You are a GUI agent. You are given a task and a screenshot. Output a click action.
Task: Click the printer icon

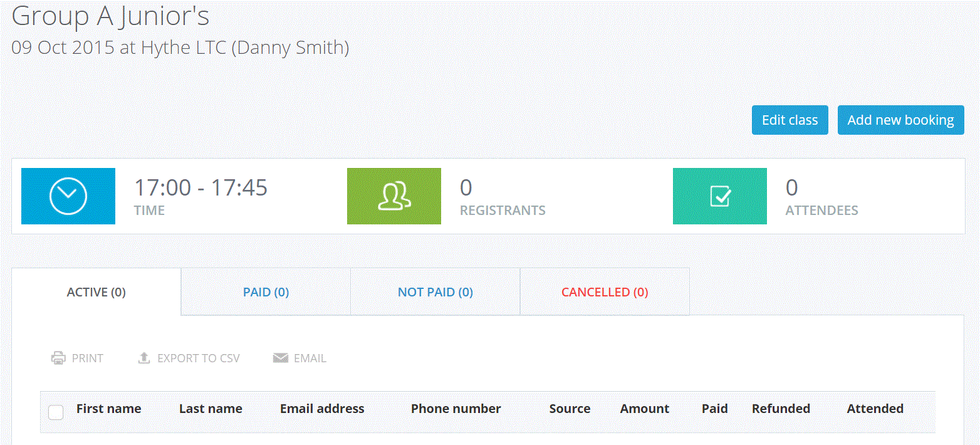pyautogui.click(x=58, y=359)
